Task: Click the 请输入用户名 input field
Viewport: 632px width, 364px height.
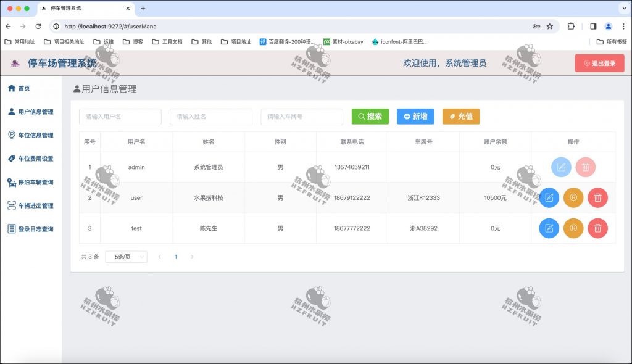Action: coord(120,117)
